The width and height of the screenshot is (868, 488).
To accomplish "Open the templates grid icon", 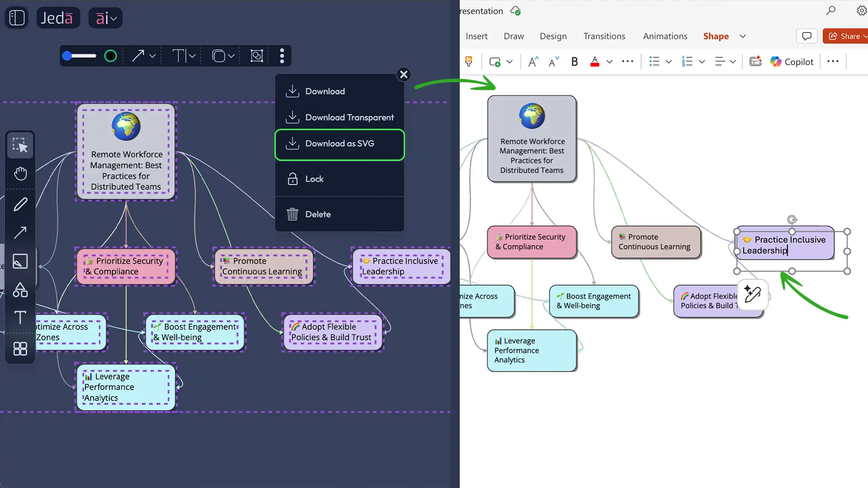I will click(x=20, y=348).
